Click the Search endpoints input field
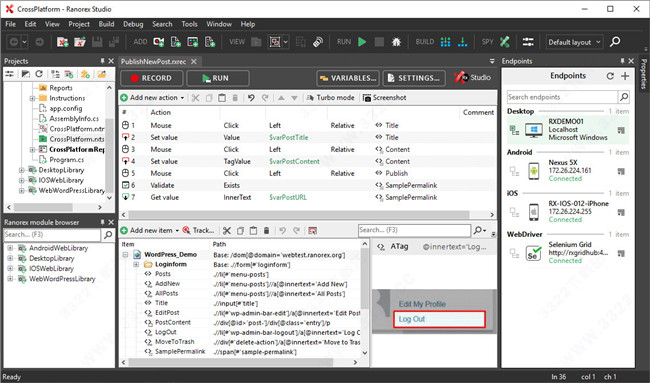Screen dimensions: 650x383 [562, 97]
